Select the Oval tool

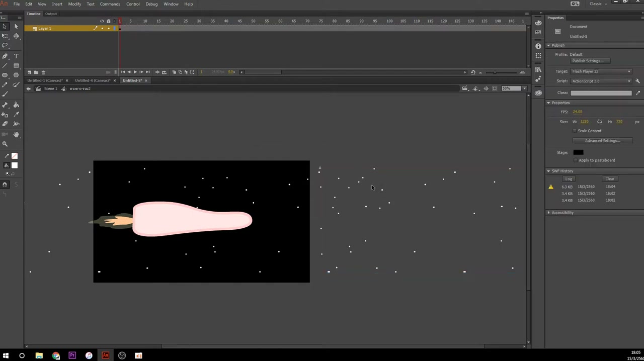[5, 75]
